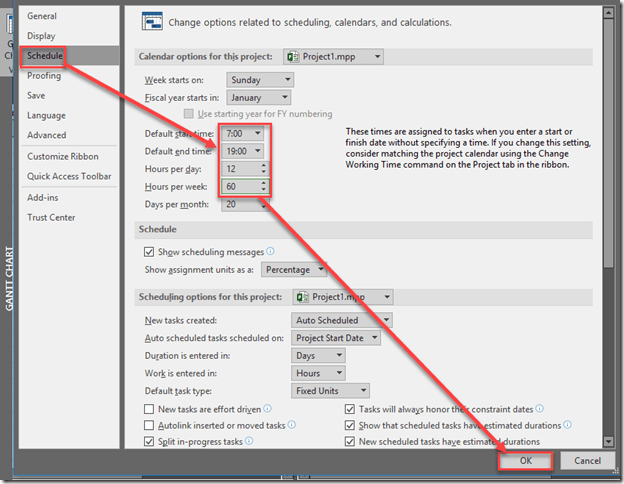Click info icon beside Autolink inserted or moved tasks
The image size is (624, 484).
292,425
